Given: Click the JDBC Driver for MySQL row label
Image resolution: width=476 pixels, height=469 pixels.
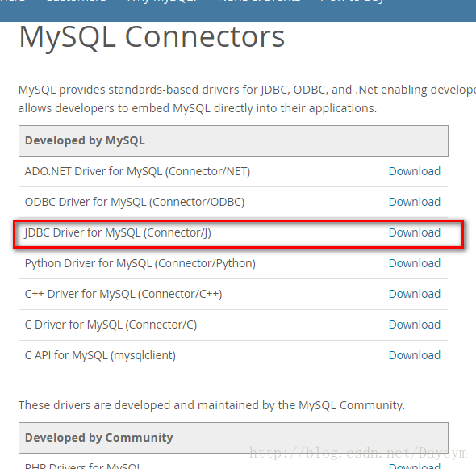Looking at the screenshot, I should (x=118, y=233).
